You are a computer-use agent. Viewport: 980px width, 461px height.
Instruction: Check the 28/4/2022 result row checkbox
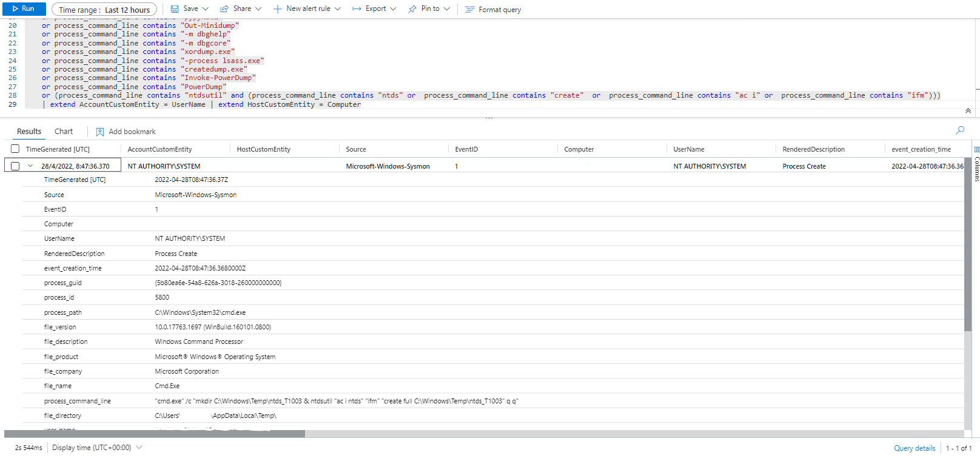[15, 166]
